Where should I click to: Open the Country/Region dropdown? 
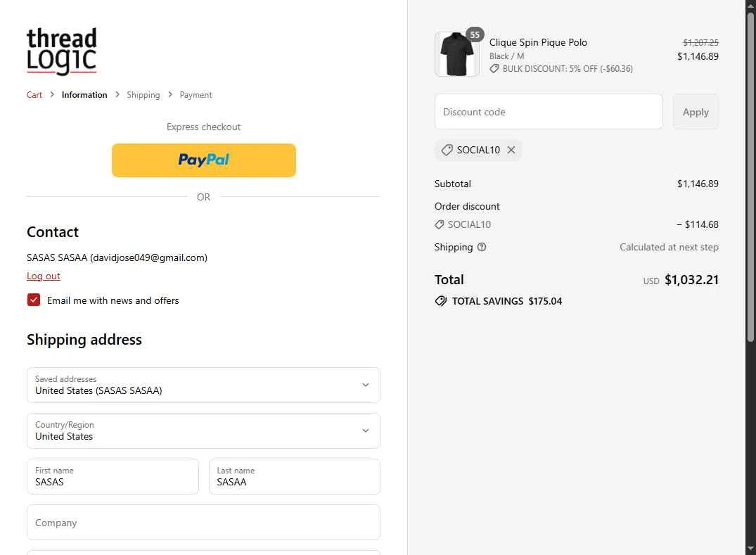click(x=203, y=431)
